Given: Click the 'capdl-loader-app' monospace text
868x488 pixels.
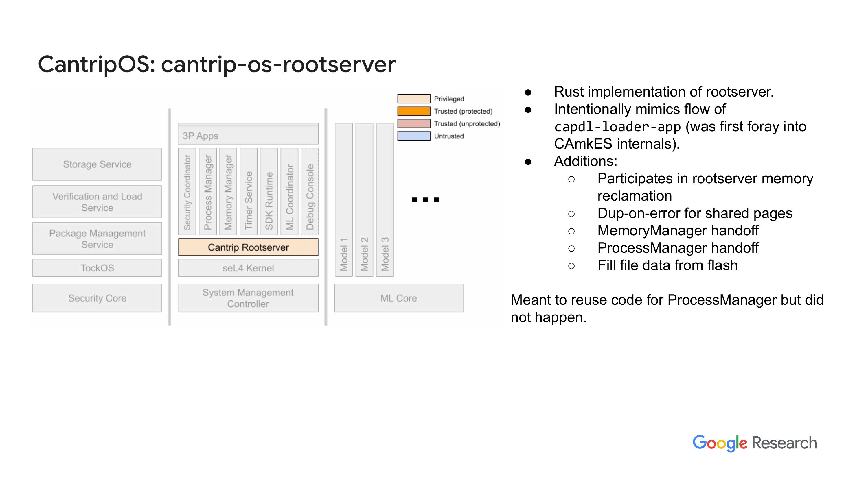Looking at the screenshot, I should [618, 127].
